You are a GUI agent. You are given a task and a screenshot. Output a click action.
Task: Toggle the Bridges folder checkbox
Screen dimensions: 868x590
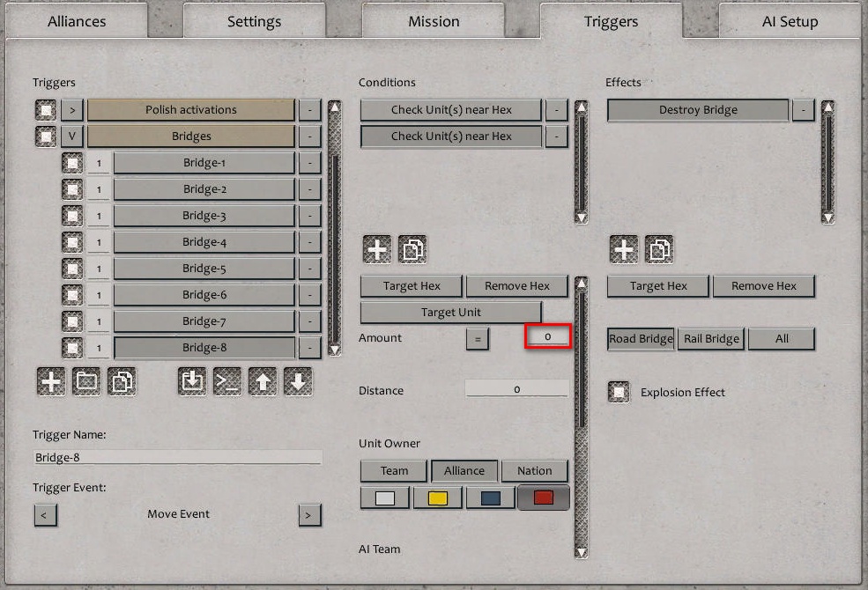pos(46,136)
